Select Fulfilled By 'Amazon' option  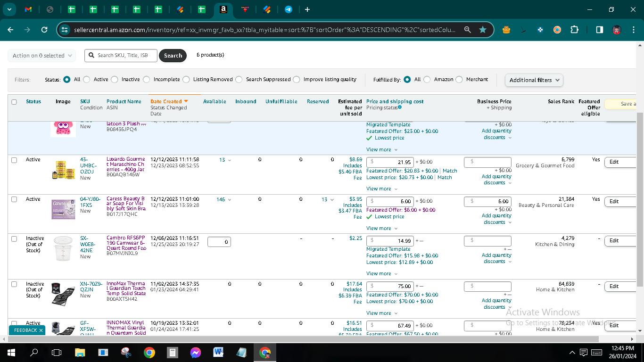tap(427, 80)
